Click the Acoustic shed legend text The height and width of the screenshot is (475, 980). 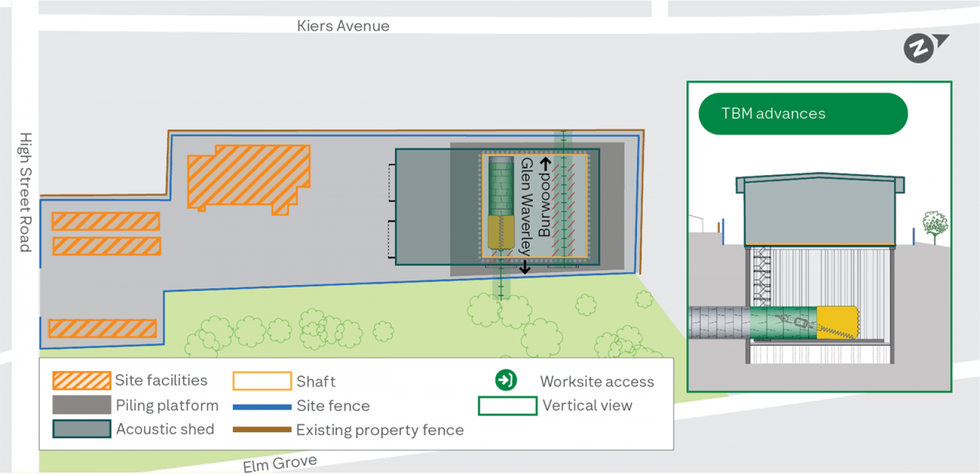click(x=165, y=429)
